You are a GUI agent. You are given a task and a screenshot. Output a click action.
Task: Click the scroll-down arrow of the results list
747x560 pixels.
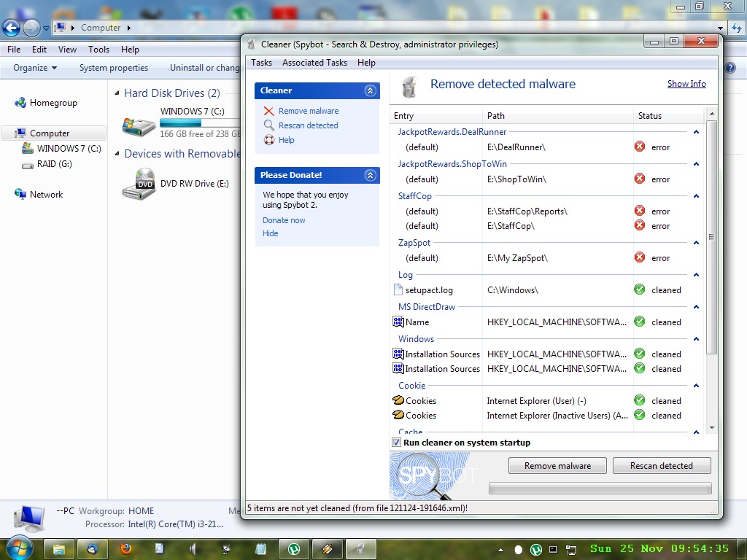[x=711, y=427]
